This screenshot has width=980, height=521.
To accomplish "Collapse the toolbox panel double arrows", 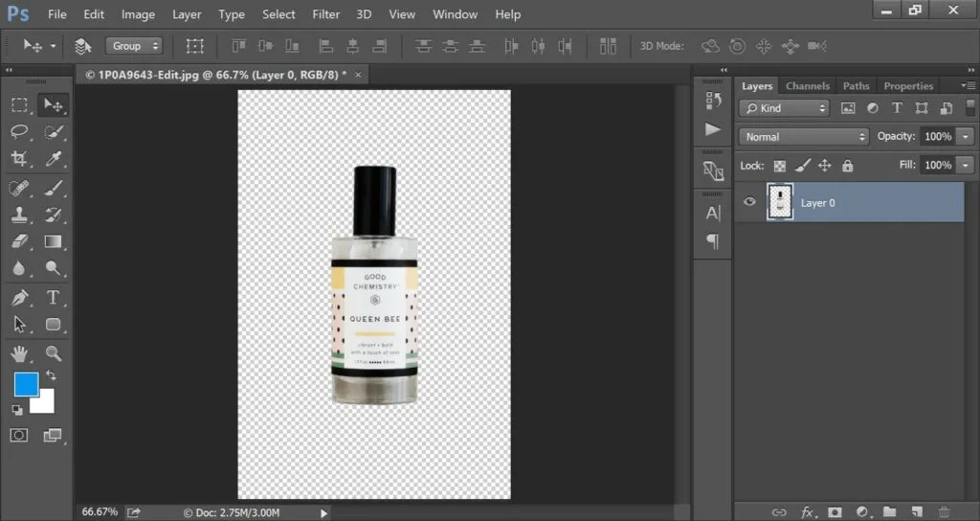I will (9, 70).
